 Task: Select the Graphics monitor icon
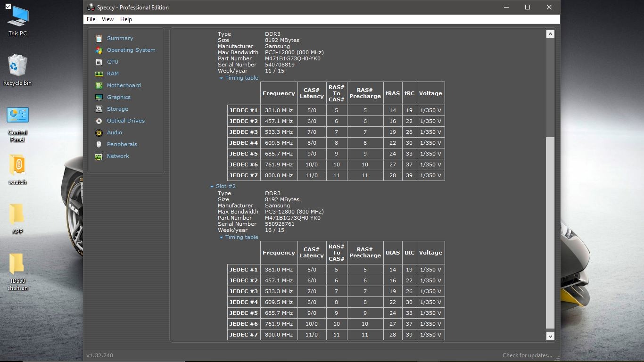click(x=99, y=97)
